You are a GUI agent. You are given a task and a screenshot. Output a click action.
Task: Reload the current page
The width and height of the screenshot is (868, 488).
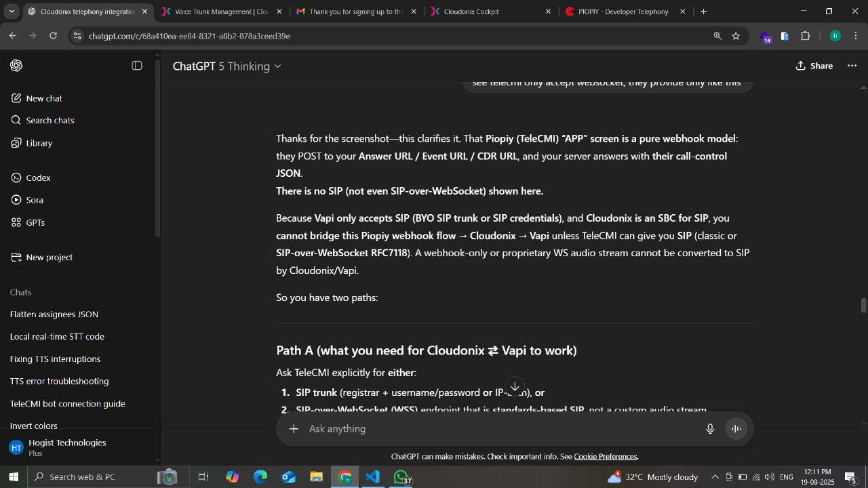pyautogui.click(x=54, y=36)
